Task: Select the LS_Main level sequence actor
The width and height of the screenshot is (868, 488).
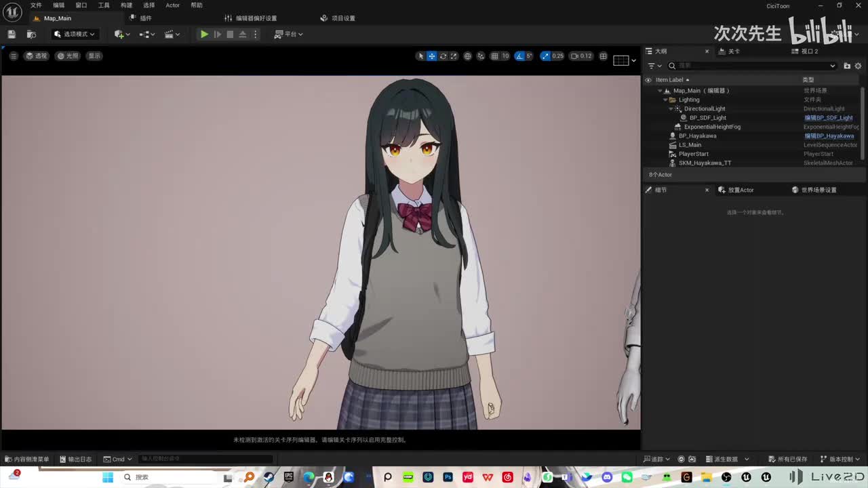Action: [x=690, y=145]
